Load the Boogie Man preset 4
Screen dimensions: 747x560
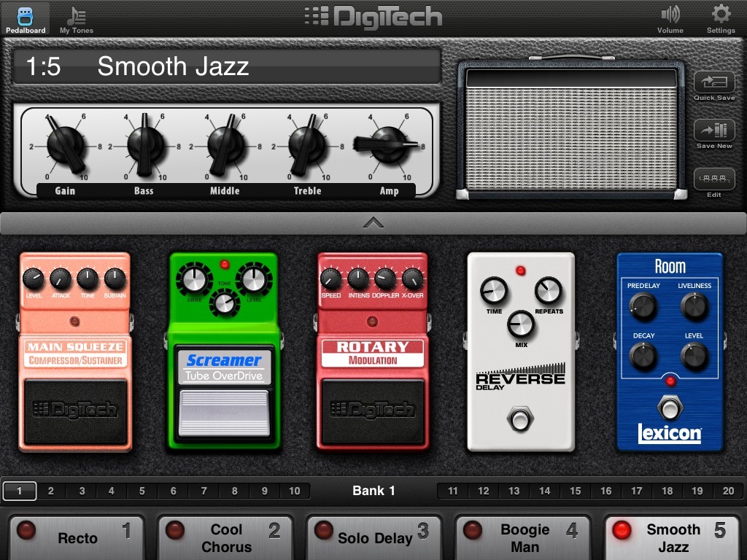click(522, 537)
